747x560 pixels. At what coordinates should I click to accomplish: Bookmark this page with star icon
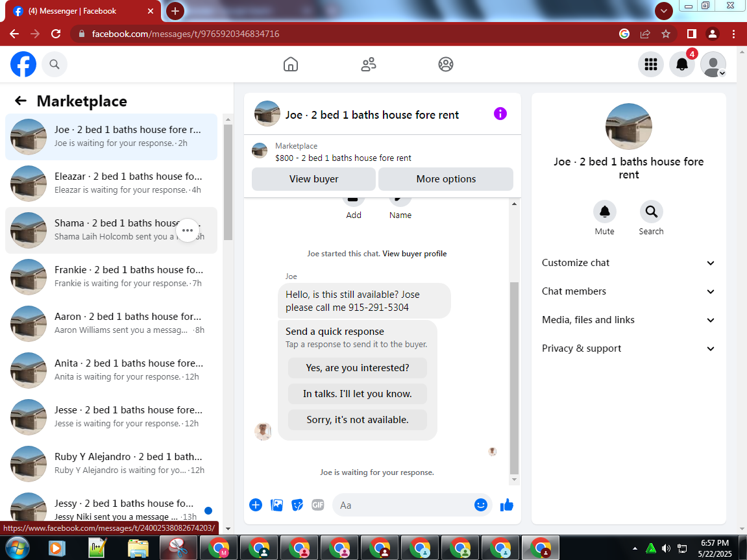666,34
